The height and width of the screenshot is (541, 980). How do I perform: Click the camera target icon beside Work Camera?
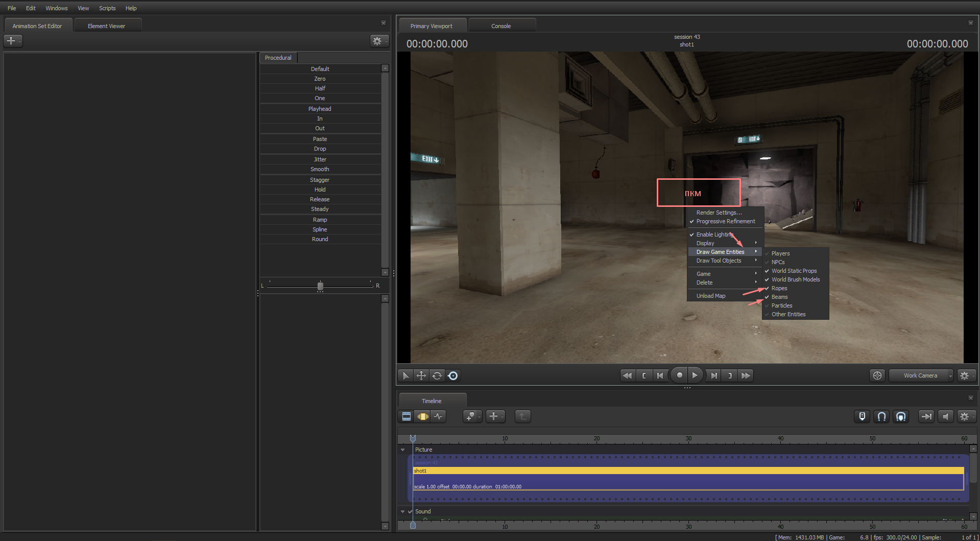click(877, 375)
